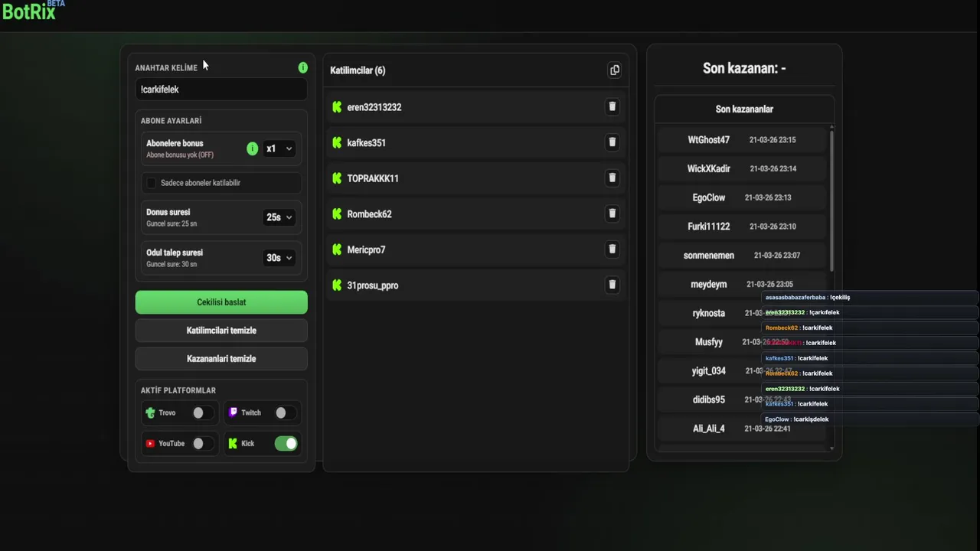This screenshot has height=551, width=980.
Task: Check the Sadece aboneler katilabilir checkbox
Action: (x=152, y=183)
